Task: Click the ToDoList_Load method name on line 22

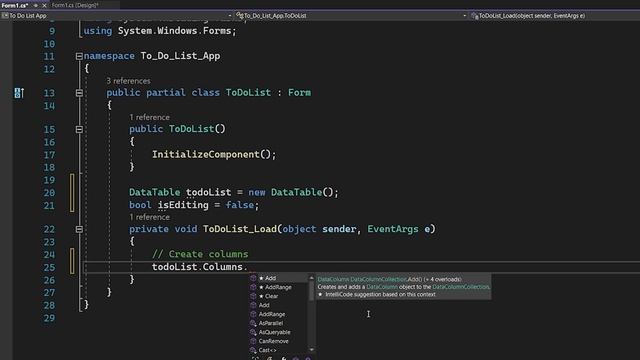Action: [x=240, y=229]
